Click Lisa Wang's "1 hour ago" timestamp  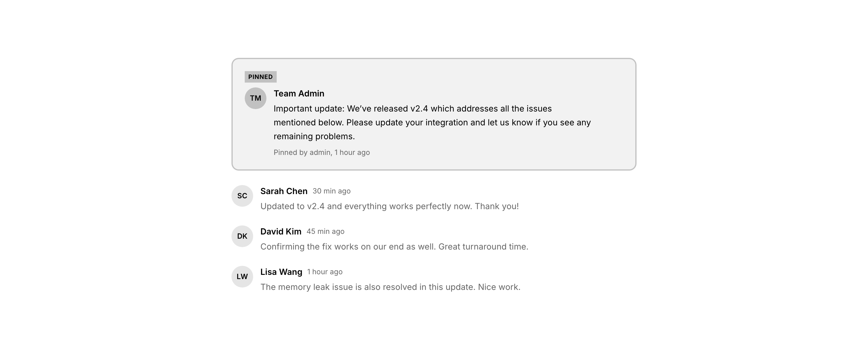tap(325, 272)
